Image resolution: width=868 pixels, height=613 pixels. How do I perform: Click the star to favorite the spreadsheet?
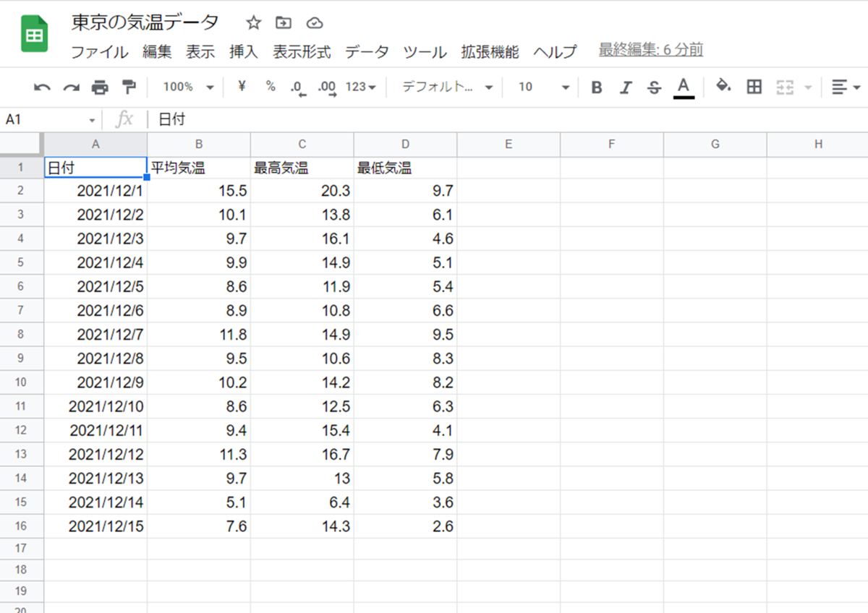pyautogui.click(x=253, y=22)
